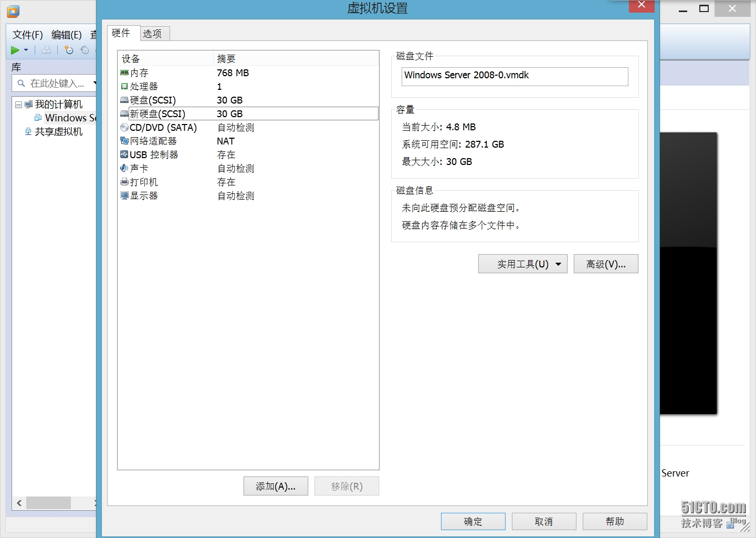
Task: Collapse the 我的计算机 tree node
Action: [18, 105]
